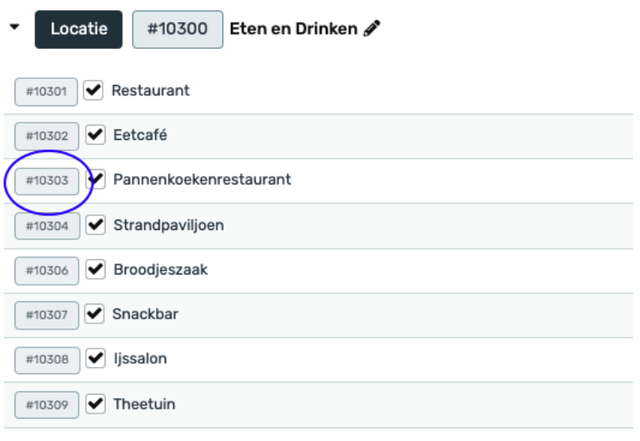Toggle the Ijssalon checkbox
Image resolution: width=640 pixels, height=441 pixels.
(x=96, y=359)
